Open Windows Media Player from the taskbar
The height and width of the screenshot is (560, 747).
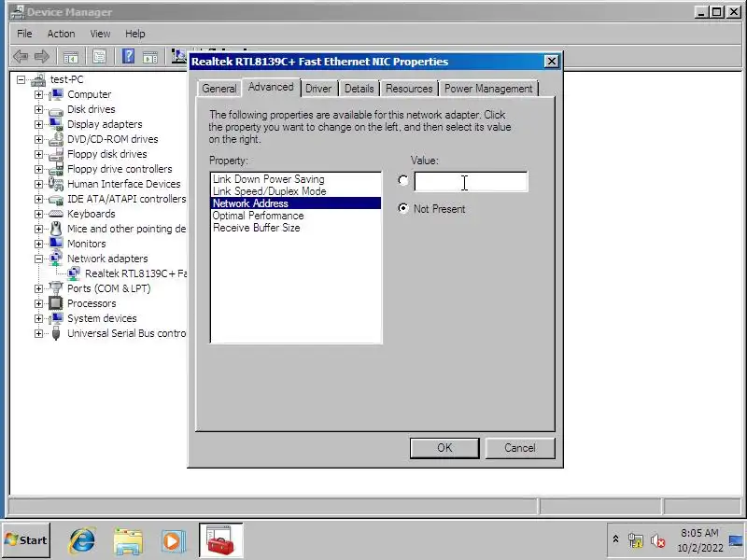pos(173,541)
